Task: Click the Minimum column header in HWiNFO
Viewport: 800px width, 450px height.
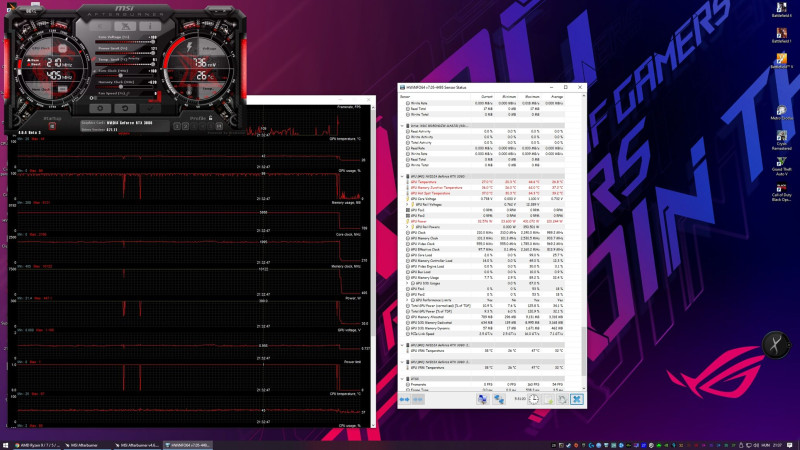Action: point(506,96)
